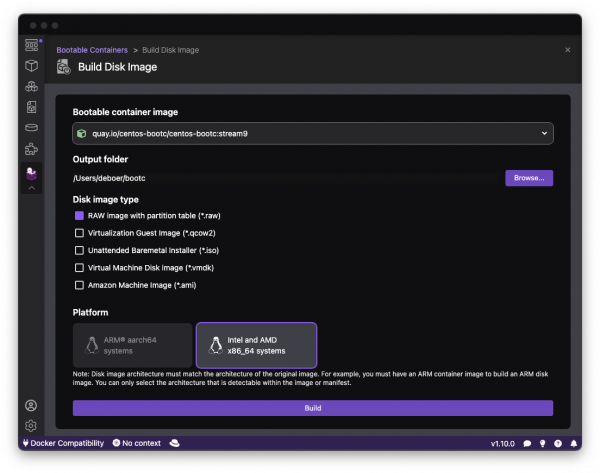This screenshot has height=473, width=600.
Task: Open the Volumes disk icon in sidebar
Action: click(31, 128)
